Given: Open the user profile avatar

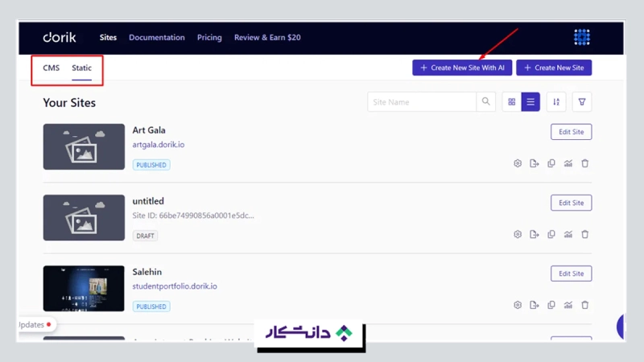Looking at the screenshot, I should click(582, 37).
